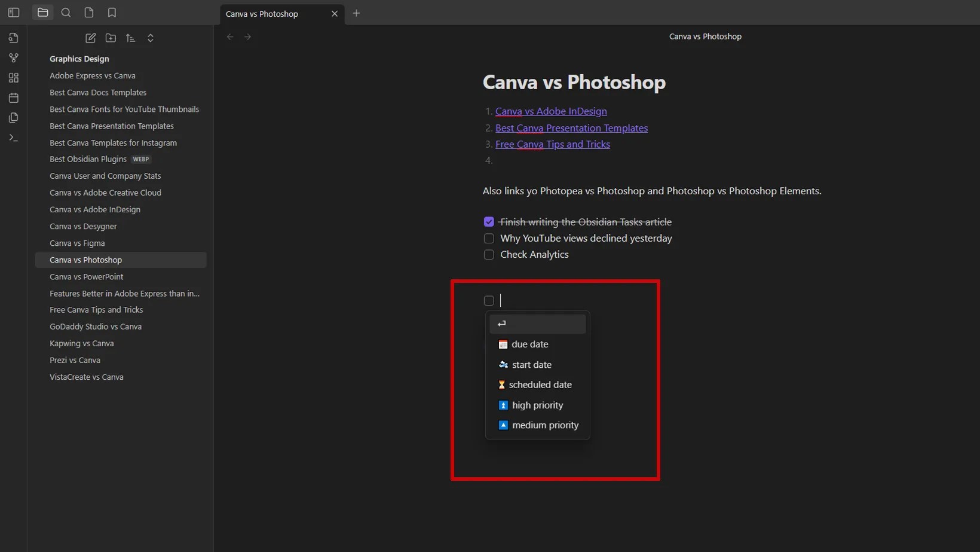Choose the new line enter suggestion
The width and height of the screenshot is (980, 552).
(538, 324)
